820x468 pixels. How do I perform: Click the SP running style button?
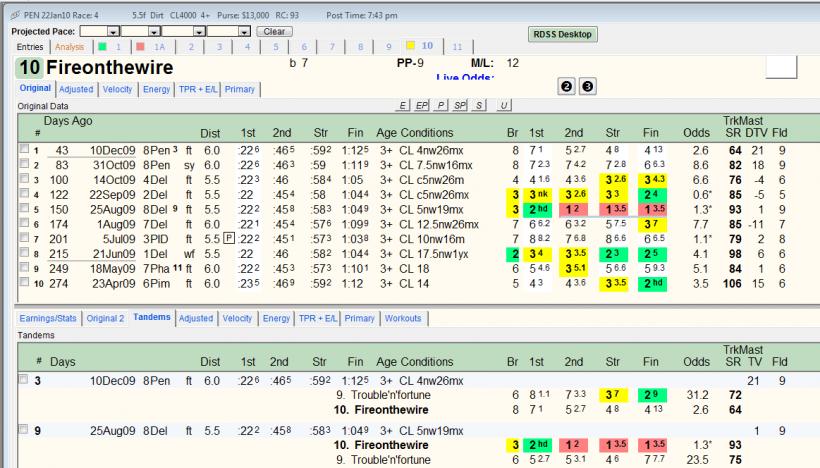coord(460,106)
